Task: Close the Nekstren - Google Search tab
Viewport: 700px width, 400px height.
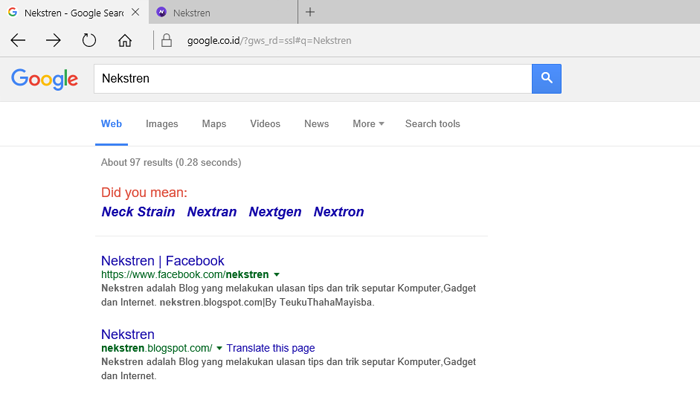Action: click(135, 12)
